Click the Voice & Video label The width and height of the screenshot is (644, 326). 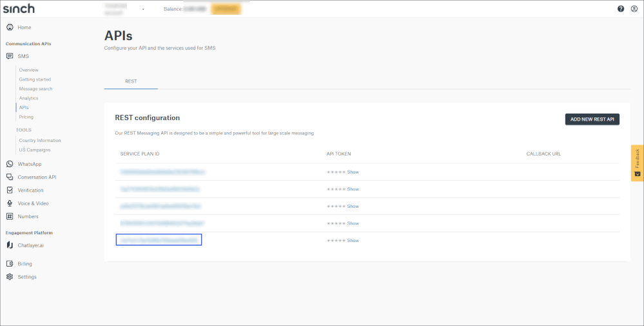(34, 203)
